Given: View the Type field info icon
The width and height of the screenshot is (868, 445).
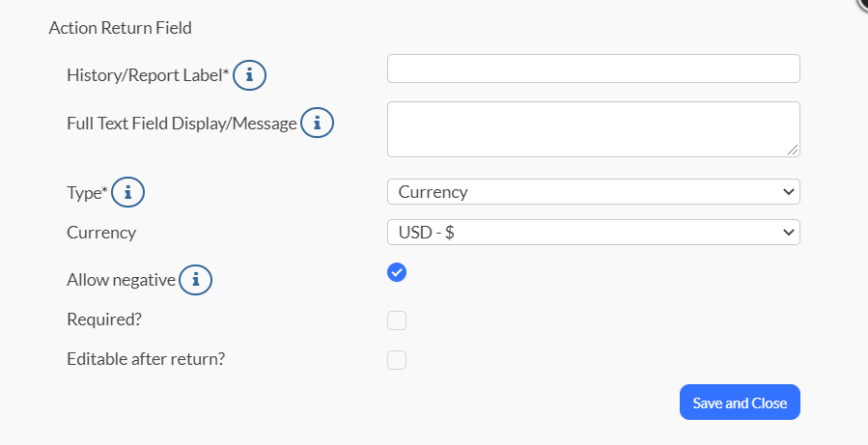Looking at the screenshot, I should point(127,192).
